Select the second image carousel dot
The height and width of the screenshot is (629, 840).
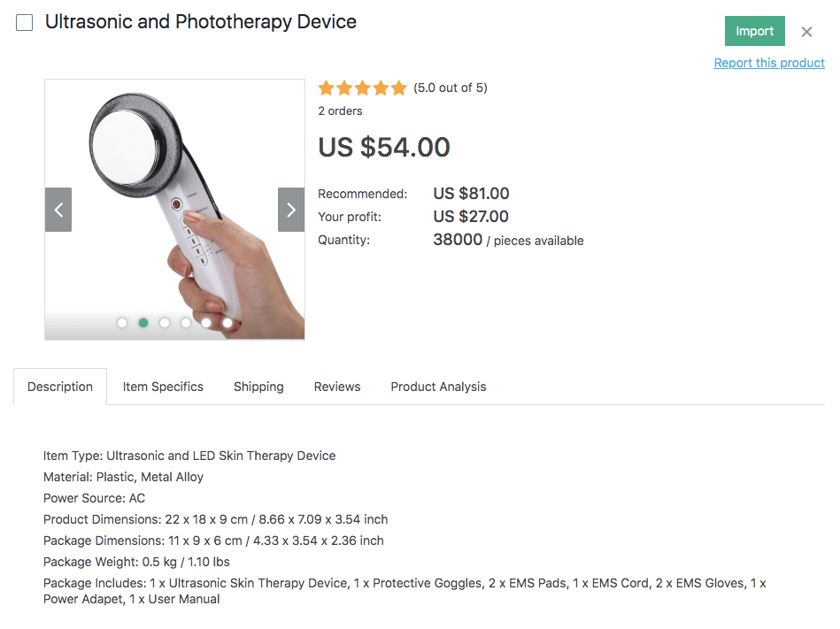click(x=143, y=323)
